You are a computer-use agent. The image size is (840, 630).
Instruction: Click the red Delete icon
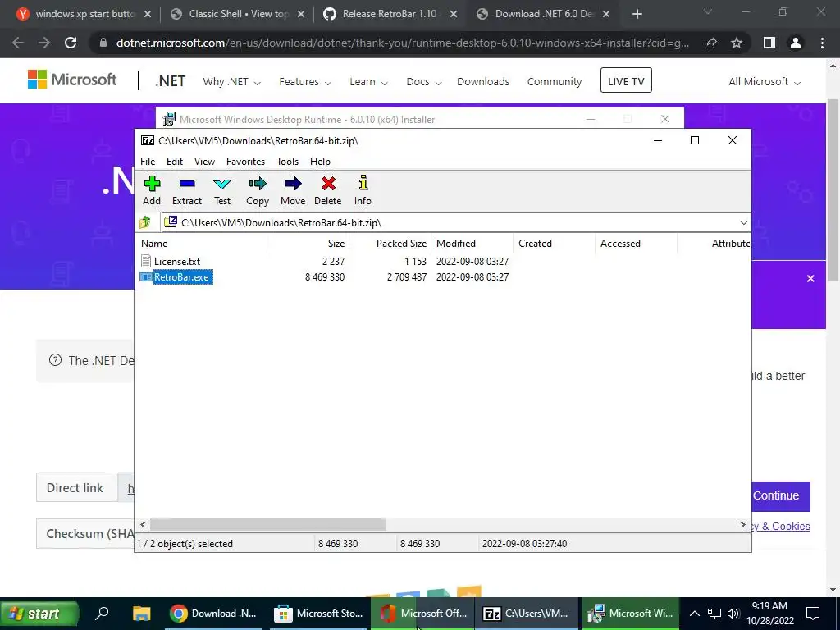pos(328,190)
